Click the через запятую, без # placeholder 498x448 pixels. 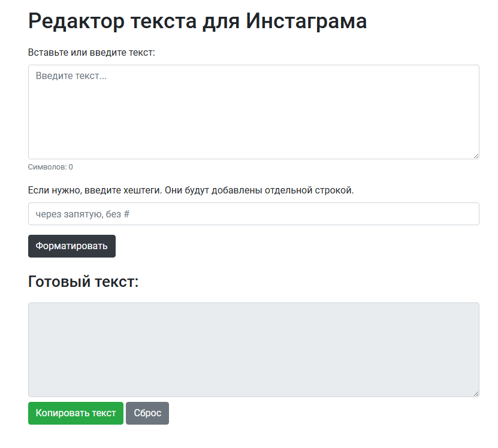(x=82, y=214)
